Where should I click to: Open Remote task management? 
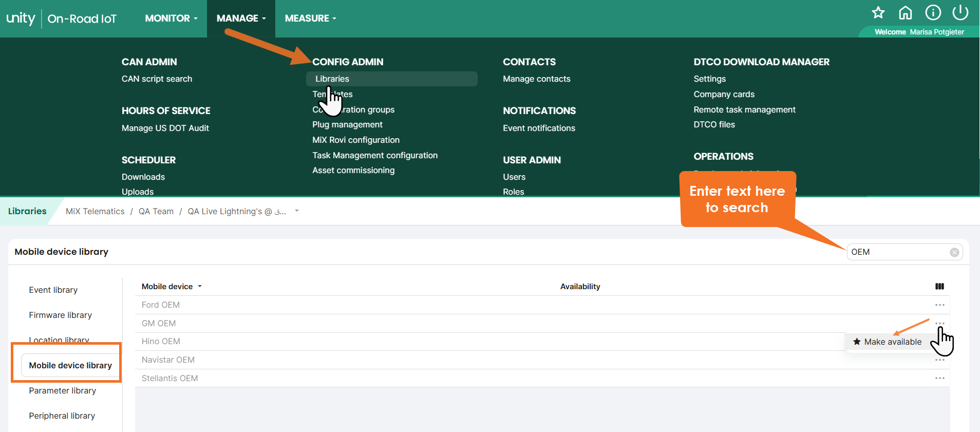click(x=744, y=109)
